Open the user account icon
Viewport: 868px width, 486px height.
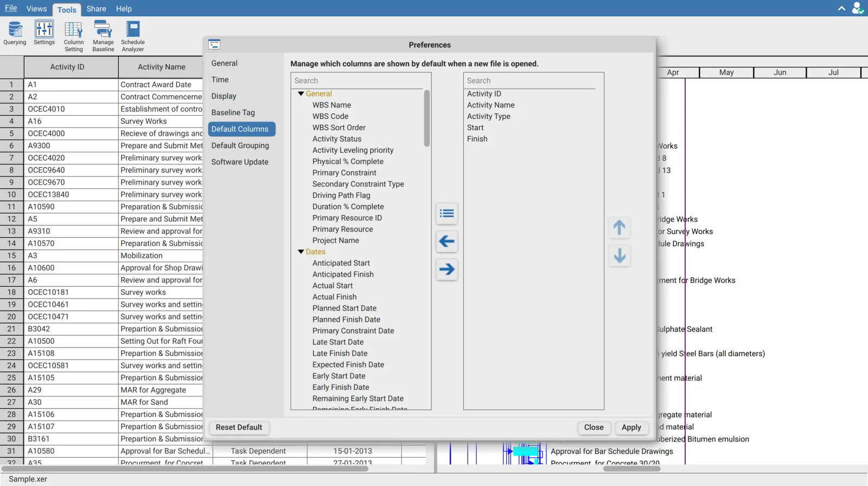pyautogui.click(x=858, y=8)
